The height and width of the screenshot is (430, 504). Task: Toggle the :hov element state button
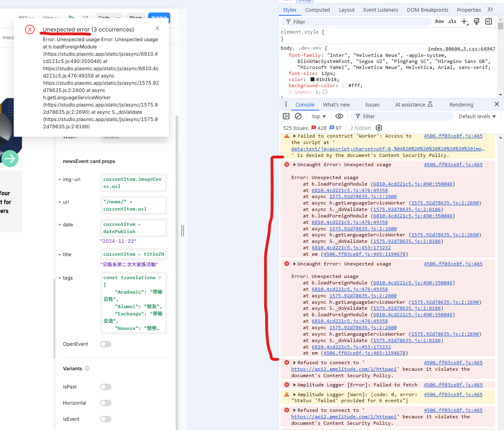click(439, 21)
